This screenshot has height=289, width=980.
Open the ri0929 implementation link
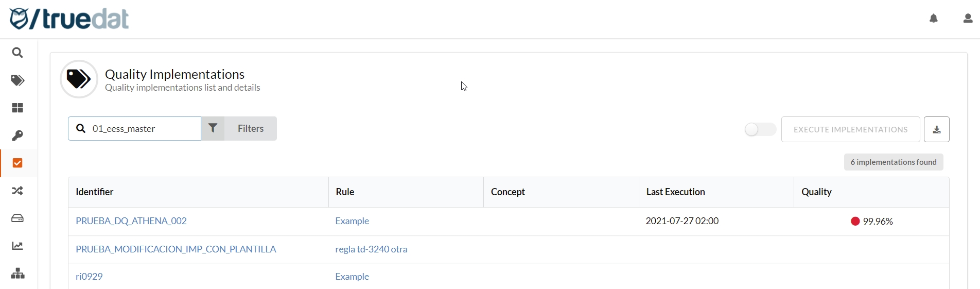89,277
